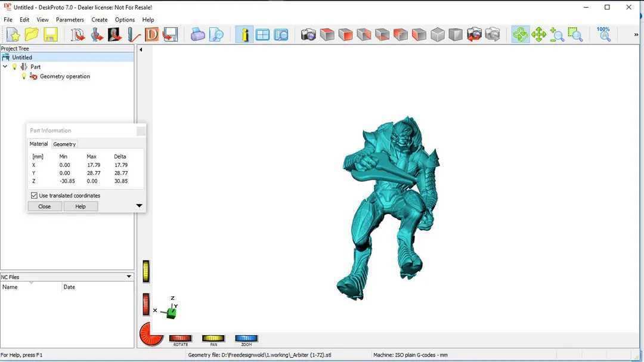Select the light gray isometric cube icon
The width and height of the screenshot is (644, 362).
click(x=438, y=35)
